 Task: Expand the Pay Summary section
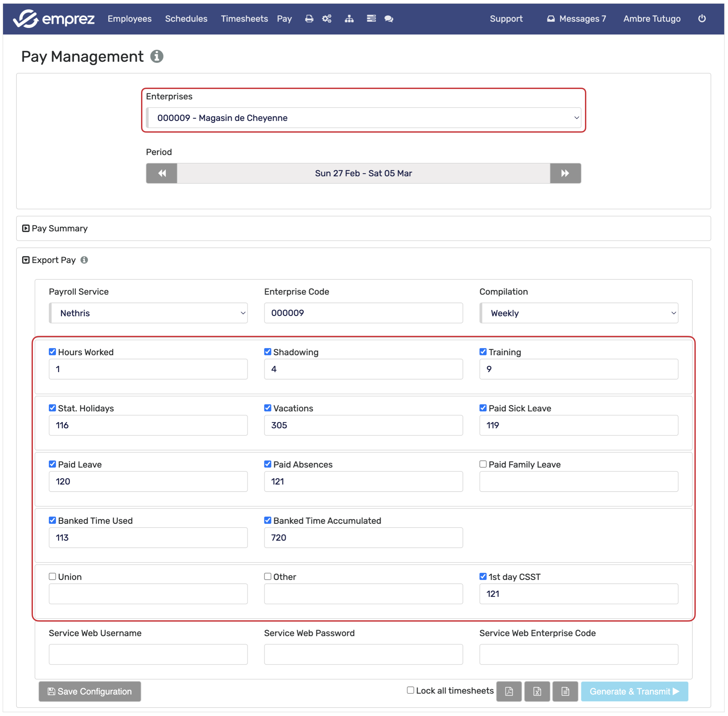55,228
